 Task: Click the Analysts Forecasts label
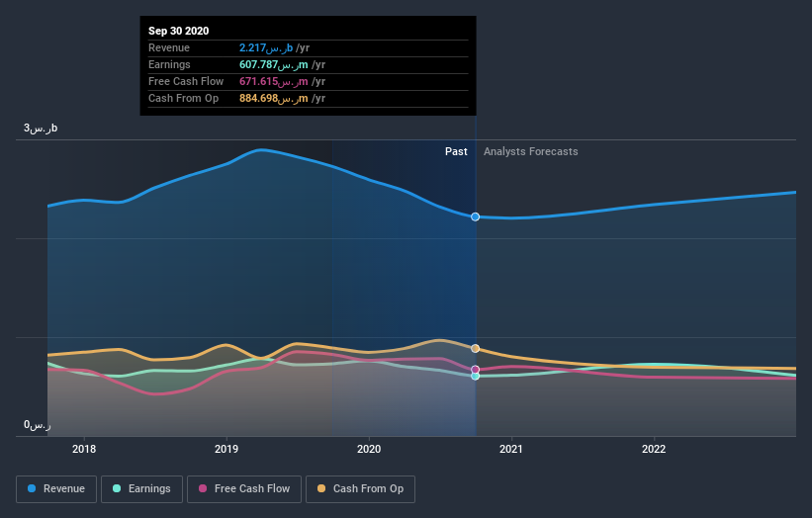(x=531, y=151)
